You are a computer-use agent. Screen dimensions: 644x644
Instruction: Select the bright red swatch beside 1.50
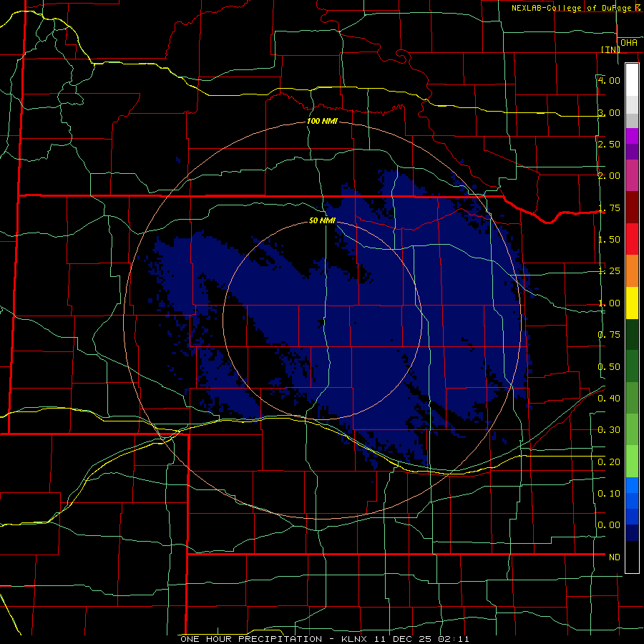(632, 239)
